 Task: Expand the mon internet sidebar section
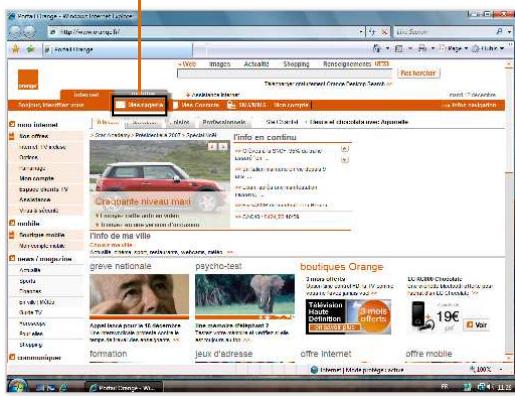point(12,124)
